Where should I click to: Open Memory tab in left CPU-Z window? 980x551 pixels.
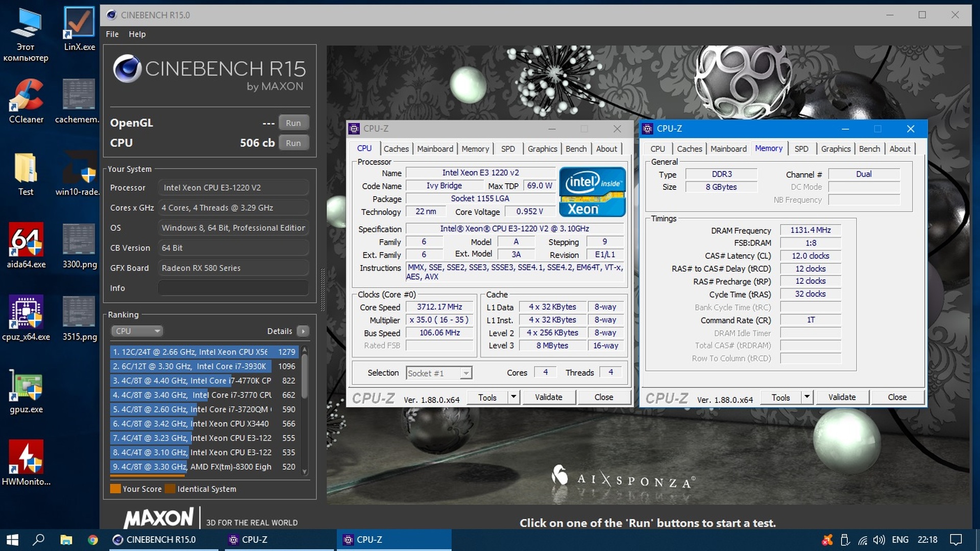[x=475, y=149]
